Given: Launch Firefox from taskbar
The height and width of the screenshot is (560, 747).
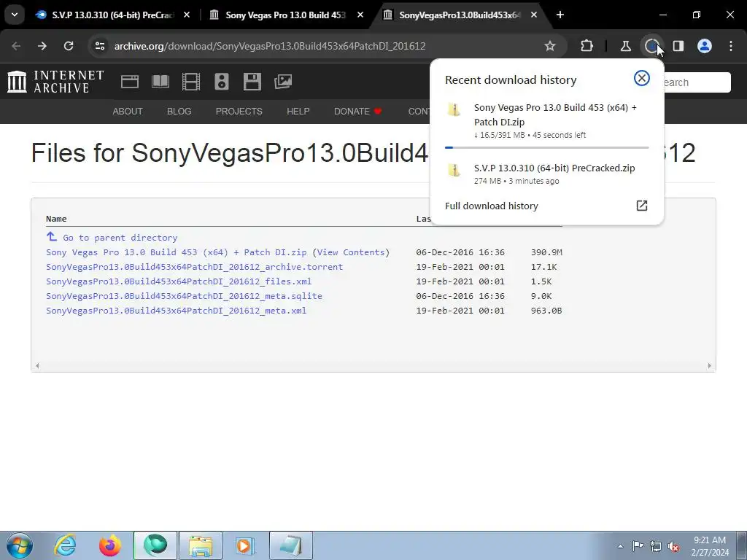Looking at the screenshot, I should (x=109, y=545).
